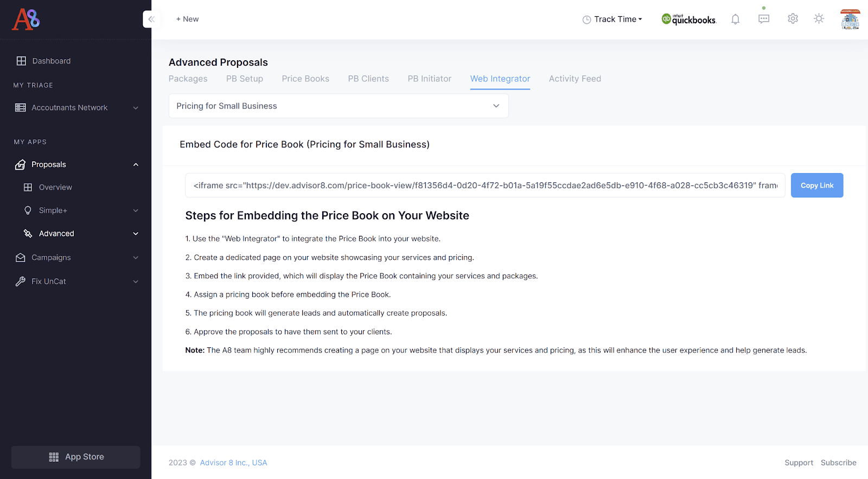The height and width of the screenshot is (479, 868).
Task: Toggle light/dark theme sun icon
Action: tap(819, 19)
